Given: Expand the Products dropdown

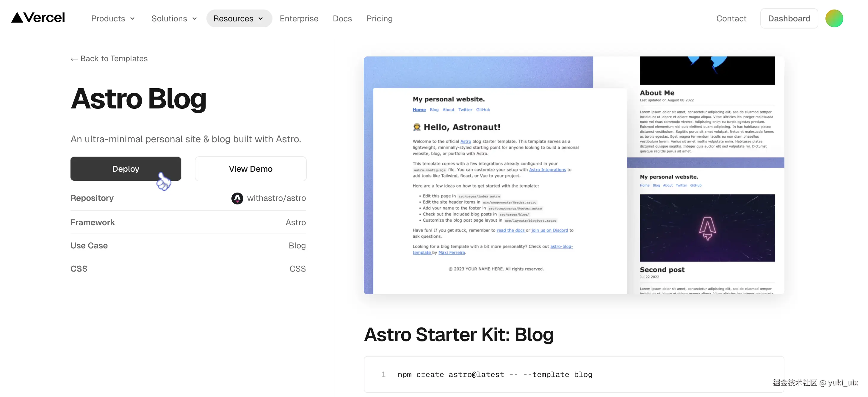Looking at the screenshot, I should click(x=113, y=18).
